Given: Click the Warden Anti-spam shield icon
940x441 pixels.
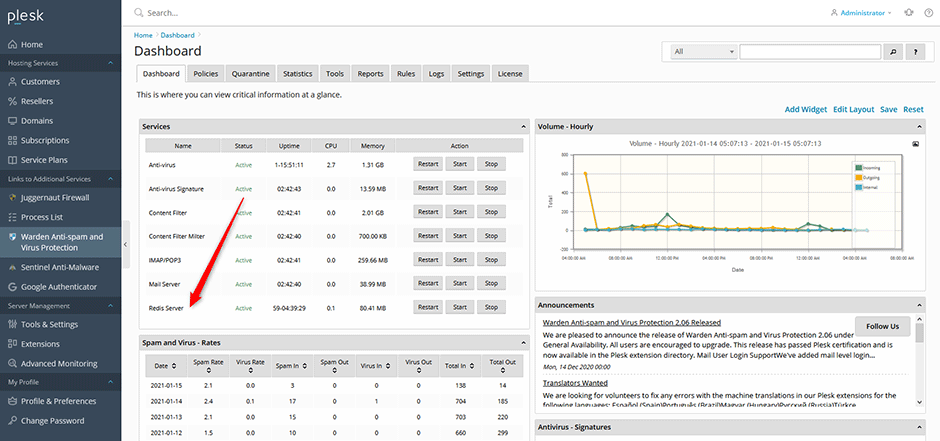Looking at the screenshot, I should (12, 237).
